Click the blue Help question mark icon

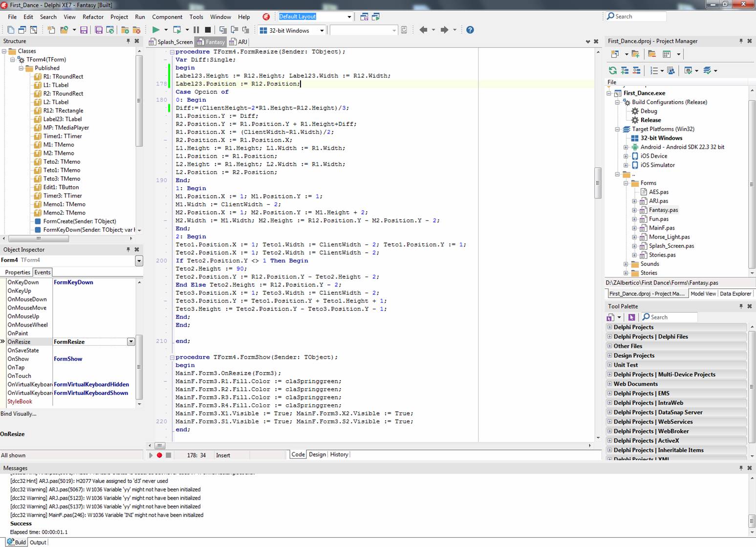(x=470, y=30)
